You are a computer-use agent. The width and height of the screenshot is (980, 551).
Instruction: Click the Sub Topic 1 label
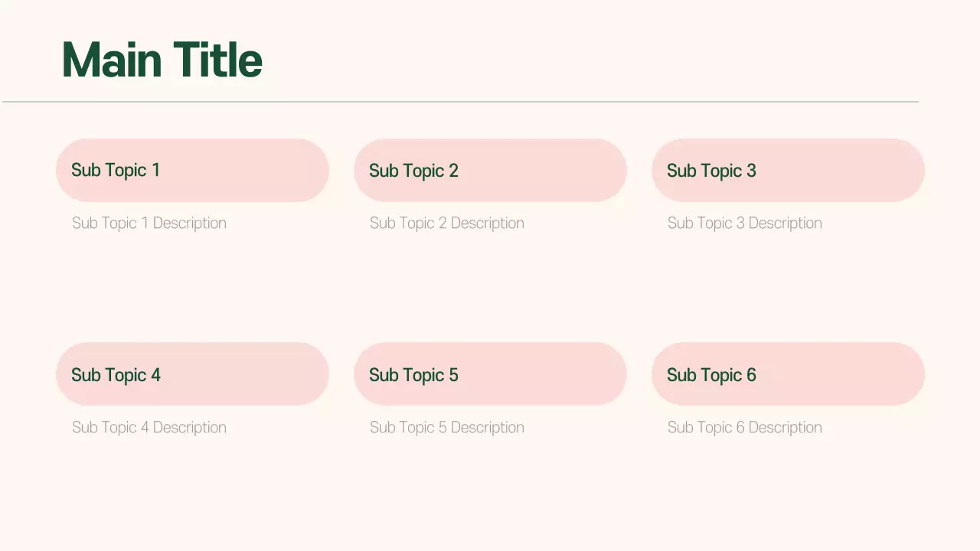116,170
